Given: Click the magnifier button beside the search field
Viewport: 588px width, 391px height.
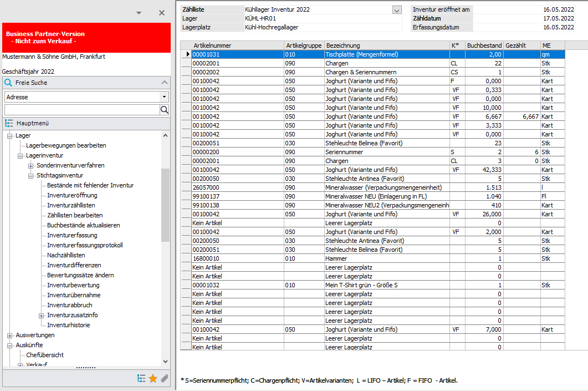Looking at the screenshot, I should tap(164, 110).
